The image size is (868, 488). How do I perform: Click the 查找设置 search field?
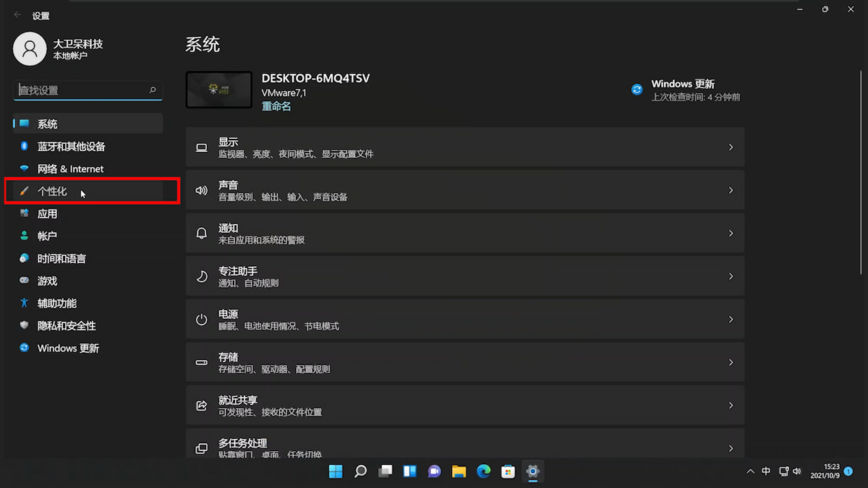pos(88,90)
